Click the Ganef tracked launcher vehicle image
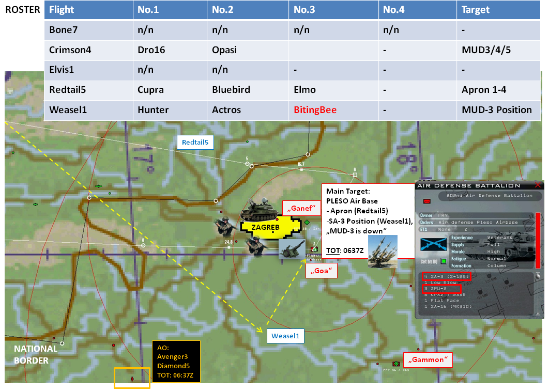This screenshot has width=549, height=392. (x=260, y=210)
